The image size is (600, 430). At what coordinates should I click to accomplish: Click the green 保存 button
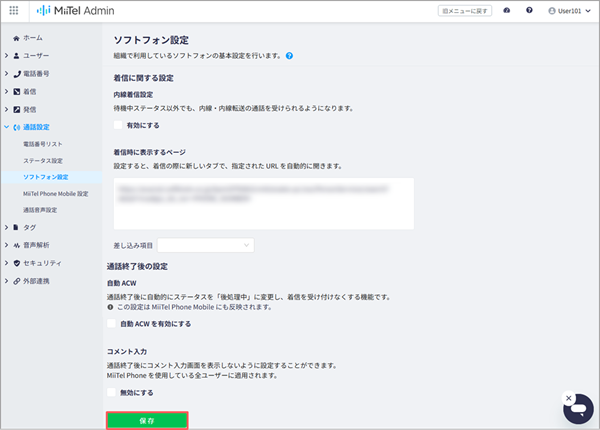click(x=147, y=420)
